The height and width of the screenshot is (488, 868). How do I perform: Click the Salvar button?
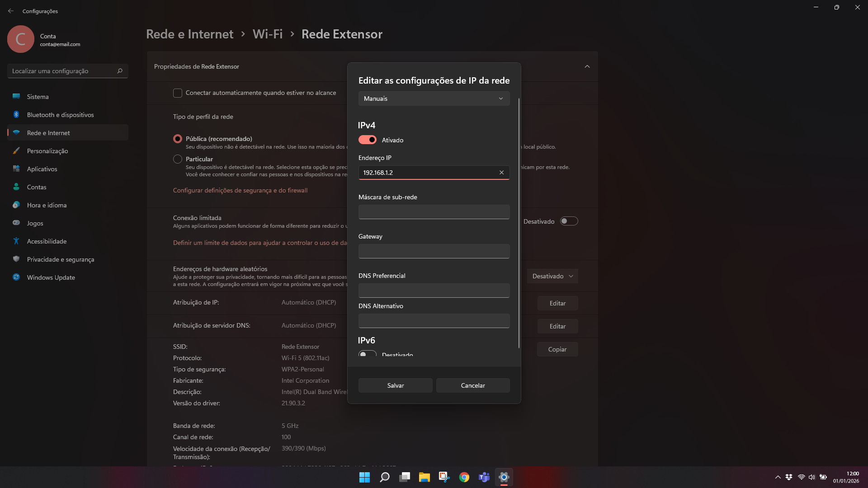tap(395, 385)
